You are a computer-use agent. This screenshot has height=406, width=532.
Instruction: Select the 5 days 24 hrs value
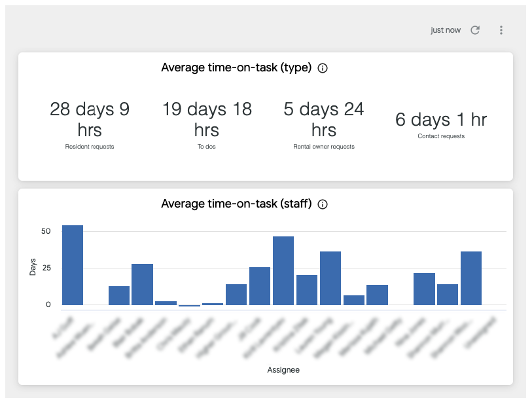[324, 119]
